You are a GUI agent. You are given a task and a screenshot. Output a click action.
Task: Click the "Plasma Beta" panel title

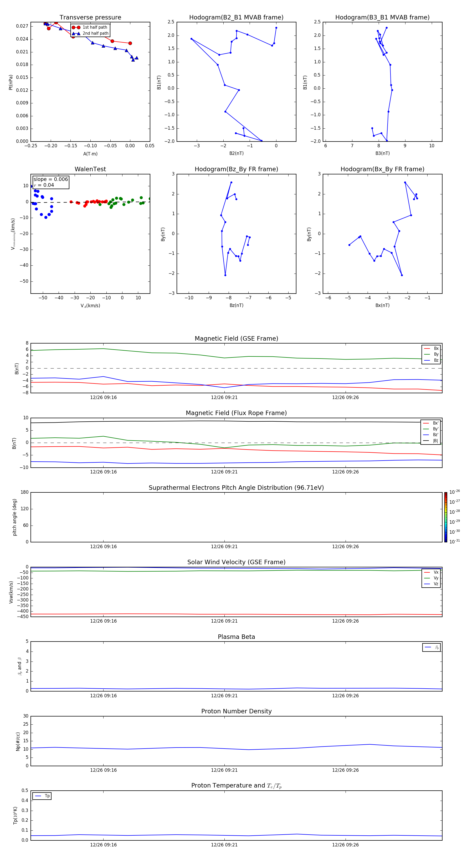(236, 637)
